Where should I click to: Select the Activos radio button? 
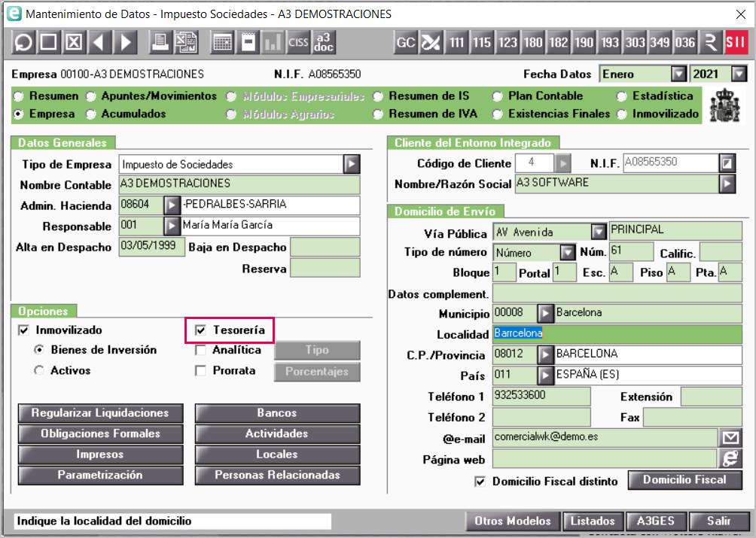coord(39,370)
